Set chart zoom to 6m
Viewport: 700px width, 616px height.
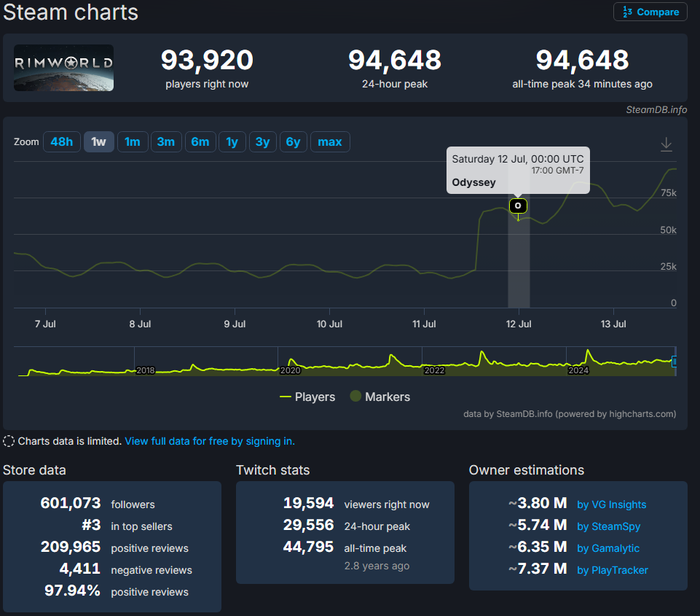tap(200, 142)
